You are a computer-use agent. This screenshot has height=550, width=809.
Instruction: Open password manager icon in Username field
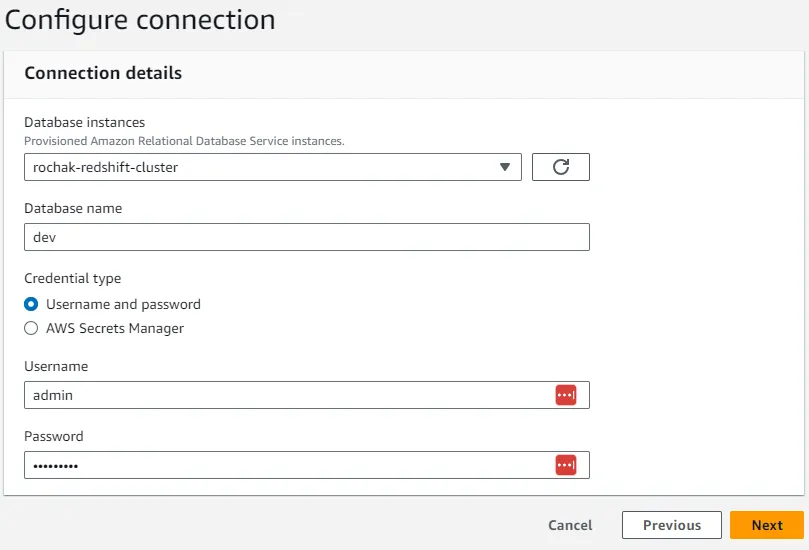(x=565, y=395)
